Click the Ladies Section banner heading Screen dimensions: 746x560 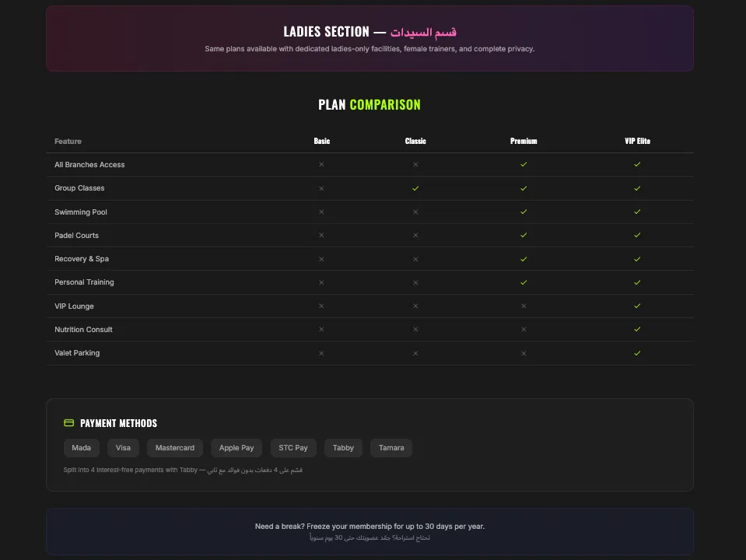pos(369,32)
